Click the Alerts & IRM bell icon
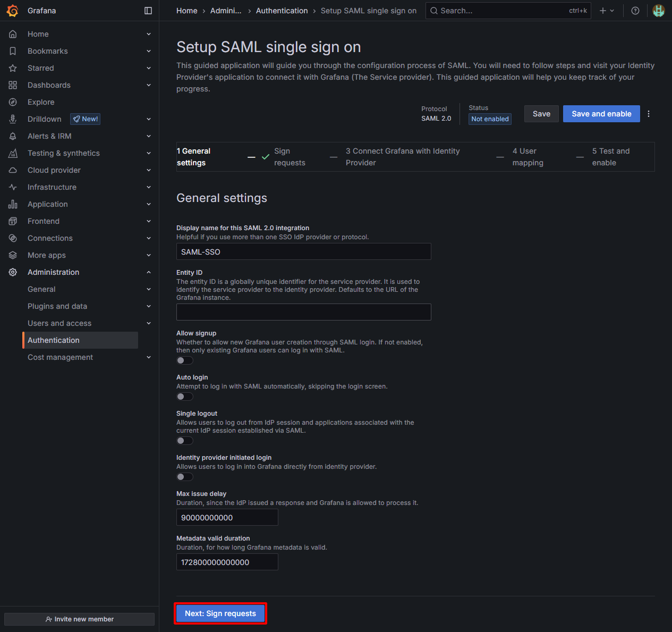Image resolution: width=672 pixels, height=632 pixels. tap(13, 136)
